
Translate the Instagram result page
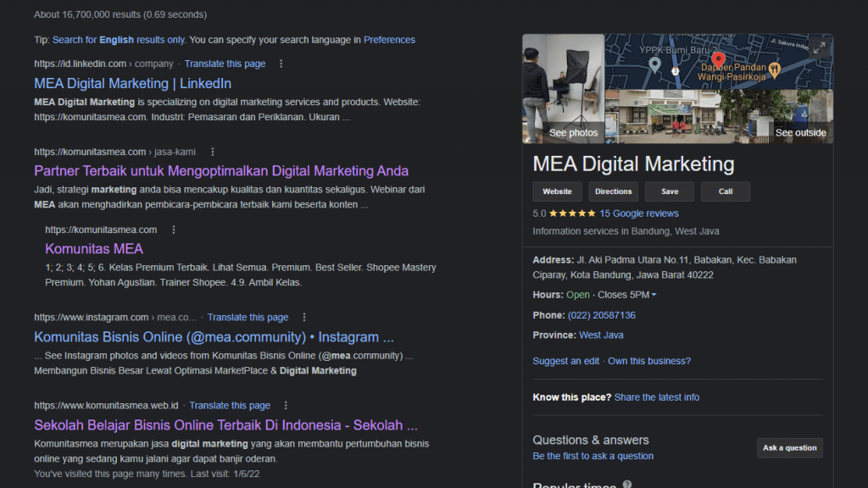point(248,317)
